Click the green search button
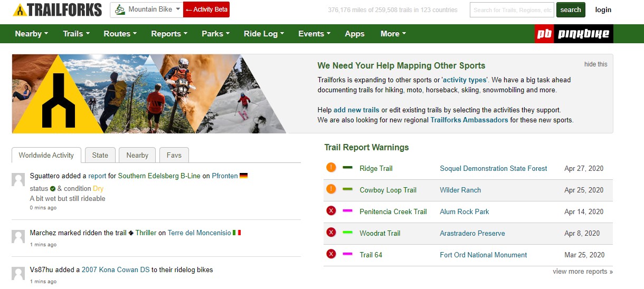 coord(571,9)
